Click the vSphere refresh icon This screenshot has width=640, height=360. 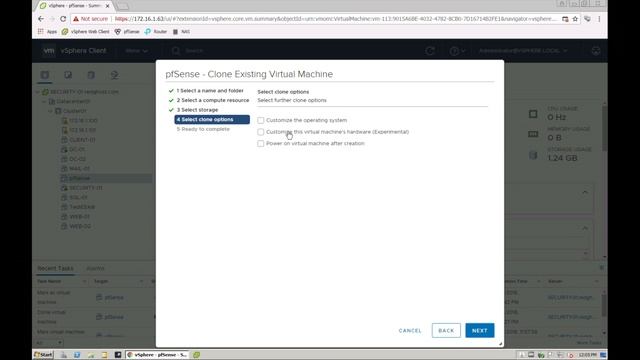pos(430,51)
